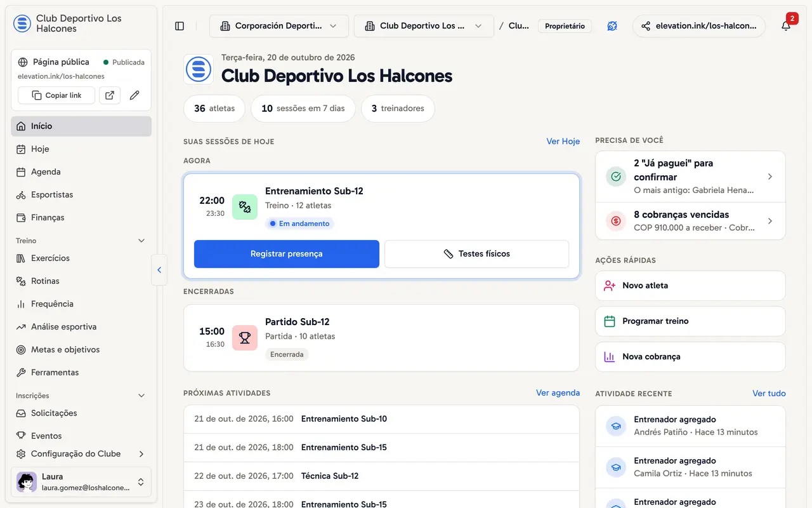Open Exercícios in the sidebar
Image resolution: width=812 pixels, height=508 pixels.
tap(81, 258)
